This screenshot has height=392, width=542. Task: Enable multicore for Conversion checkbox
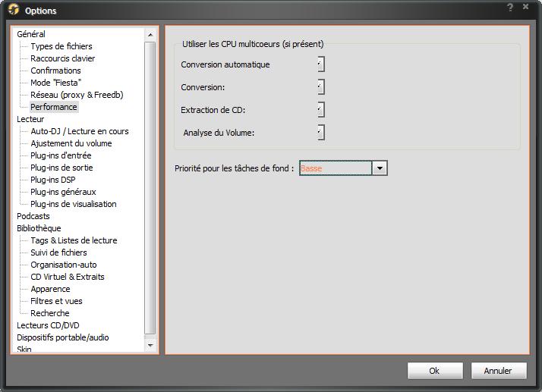(x=321, y=87)
